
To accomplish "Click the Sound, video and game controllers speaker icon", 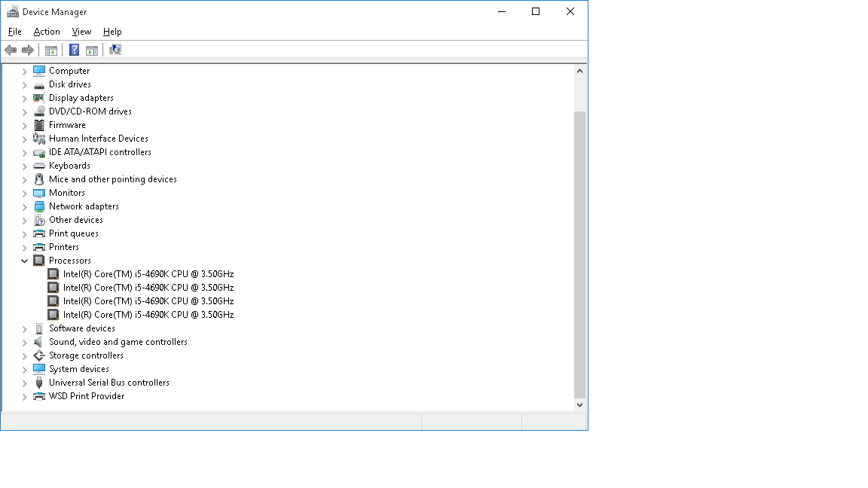I will click(38, 342).
